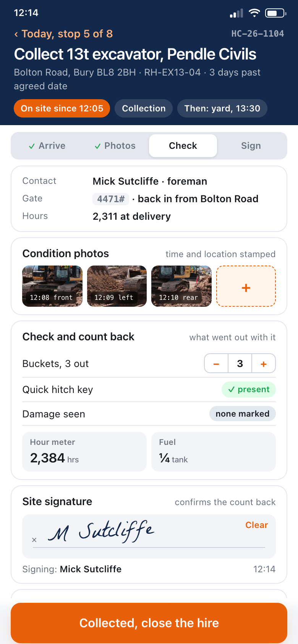Screen dimensions: 298x644
Task: Increase bucket count with the plus button
Action: (264, 364)
